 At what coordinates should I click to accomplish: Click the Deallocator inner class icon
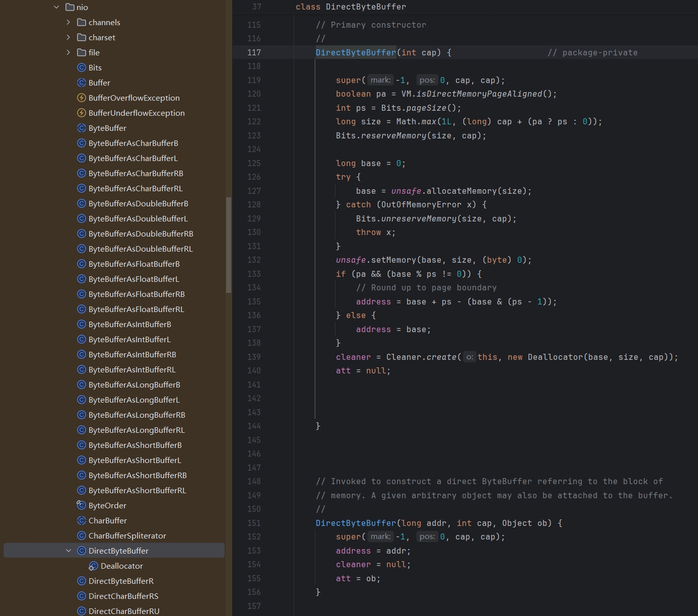pos(94,566)
